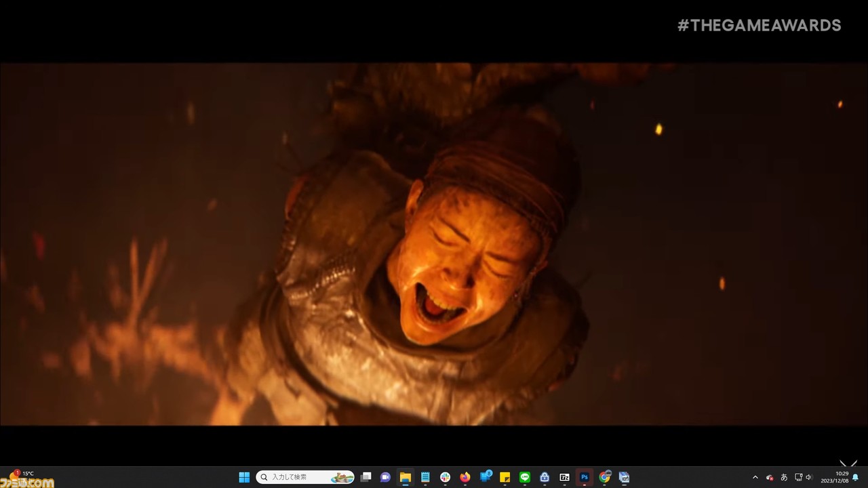This screenshot has width=868, height=488.
Task: Open the network status tray icon
Action: (798, 477)
